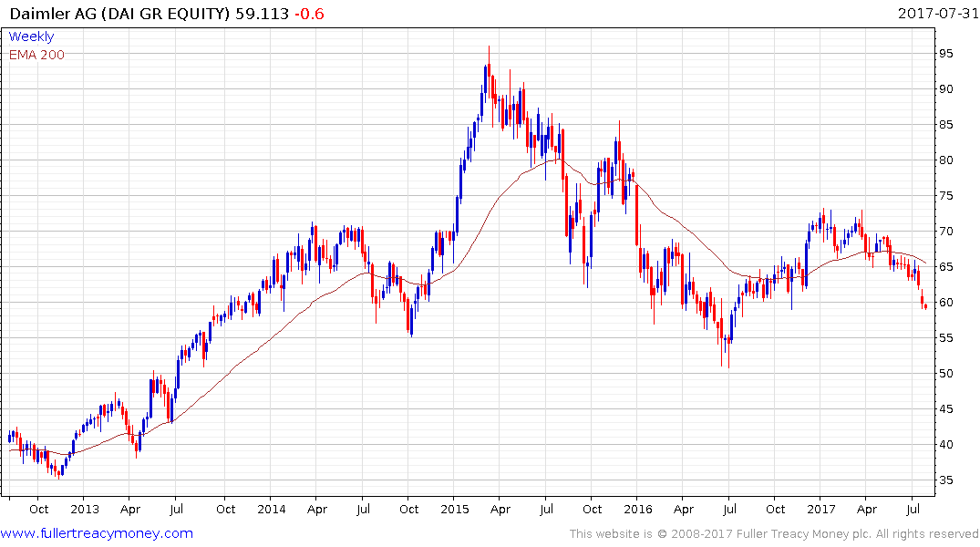Screen dimensions: 980x547
Task: Click the 75 price axis label
Action: point(945,196)
